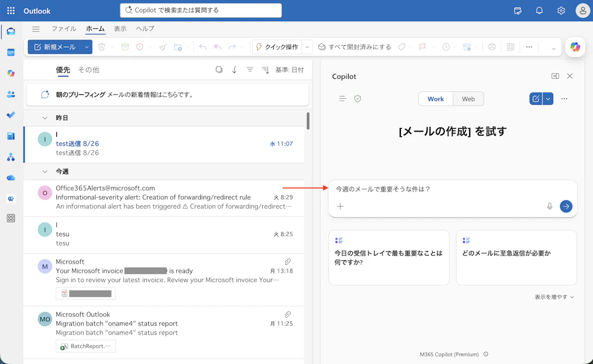
Task: Click the 新規メール button
Action: click(55, 47)
